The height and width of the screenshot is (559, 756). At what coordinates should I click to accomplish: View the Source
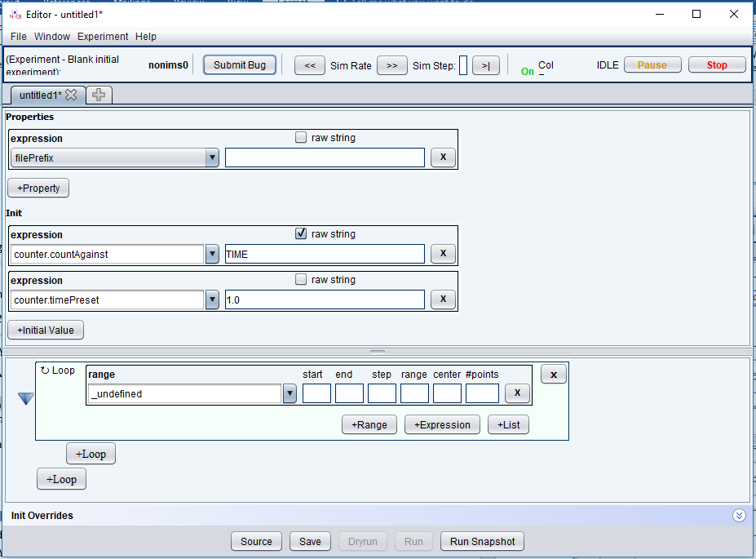(257, 542)
